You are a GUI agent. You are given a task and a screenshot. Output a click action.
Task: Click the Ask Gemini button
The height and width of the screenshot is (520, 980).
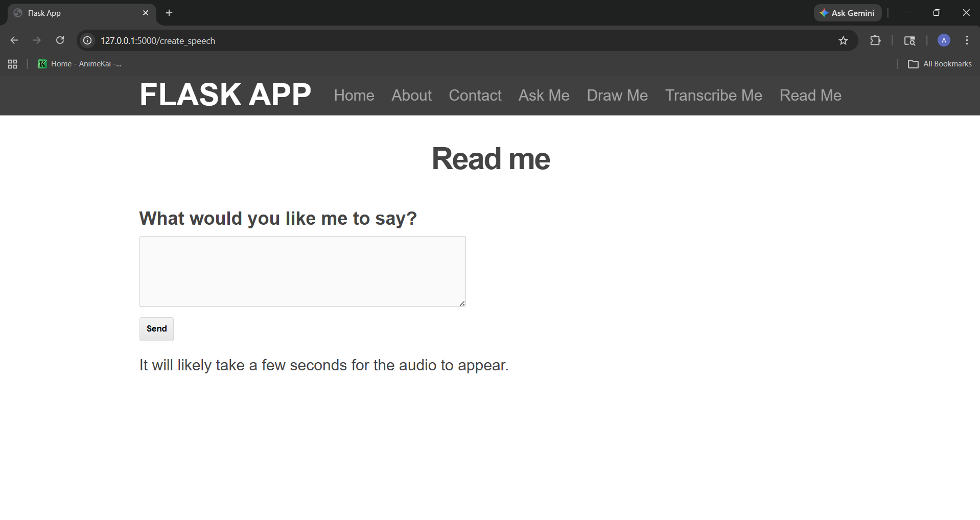click(847, 13)
